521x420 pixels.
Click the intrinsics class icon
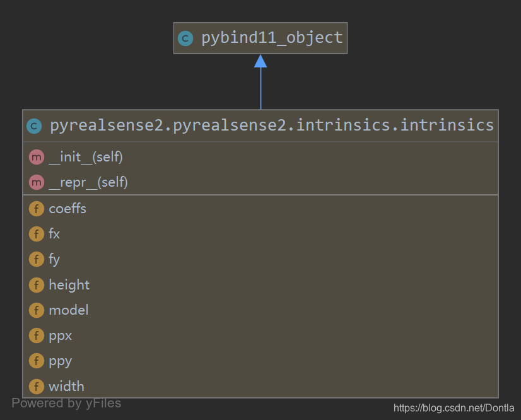(x=34, y=126)
